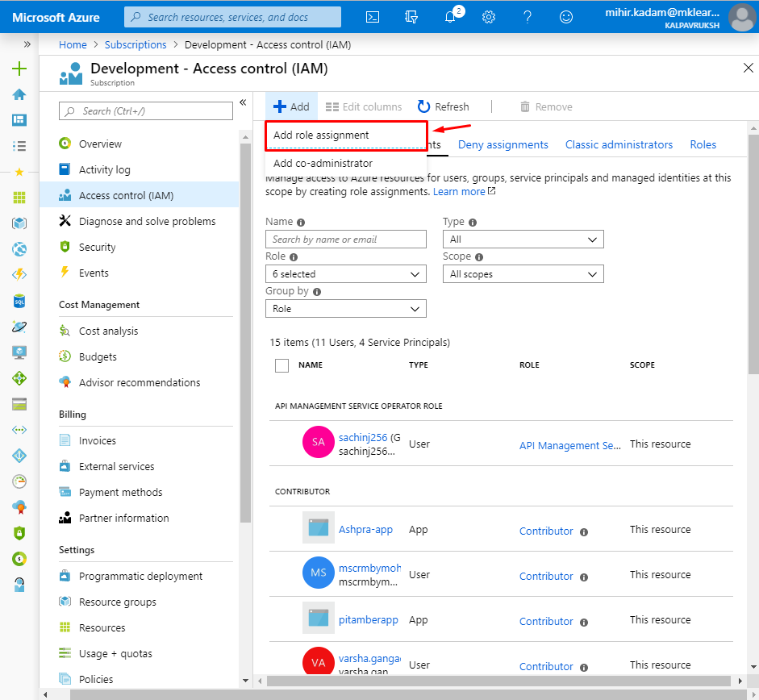Image resolution: width=759 pixels, height=700 pixels.
Task: Switch to Classic administrators tab
Action: pos(619,144)
